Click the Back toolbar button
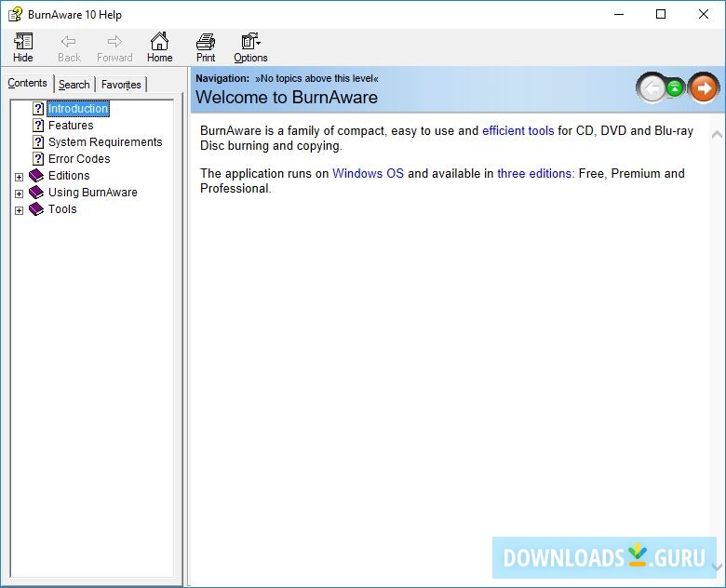The height and width of the screenshot is (588, 726). point(69,47)
